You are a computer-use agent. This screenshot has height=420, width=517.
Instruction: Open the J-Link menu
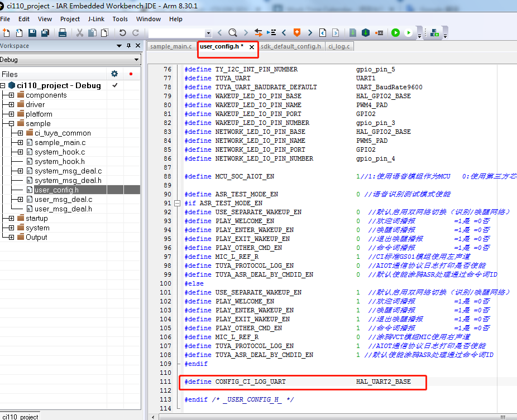(x=96, y=19)
